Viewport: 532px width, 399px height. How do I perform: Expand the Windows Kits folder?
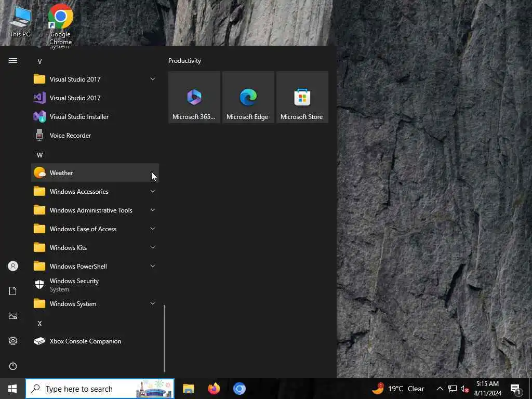95,247
